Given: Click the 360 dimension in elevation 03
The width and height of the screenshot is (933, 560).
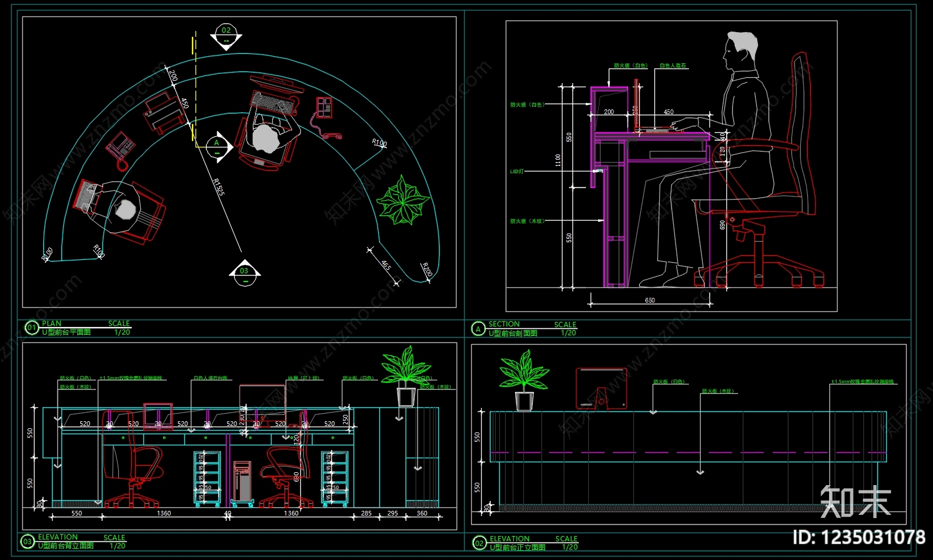Looking at the screenshot, I should (422, 513).
